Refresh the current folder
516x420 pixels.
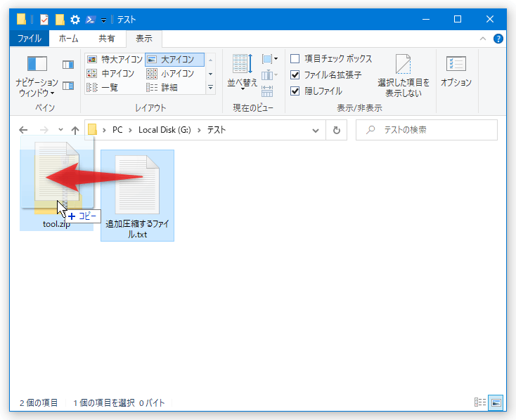(336, 131)
